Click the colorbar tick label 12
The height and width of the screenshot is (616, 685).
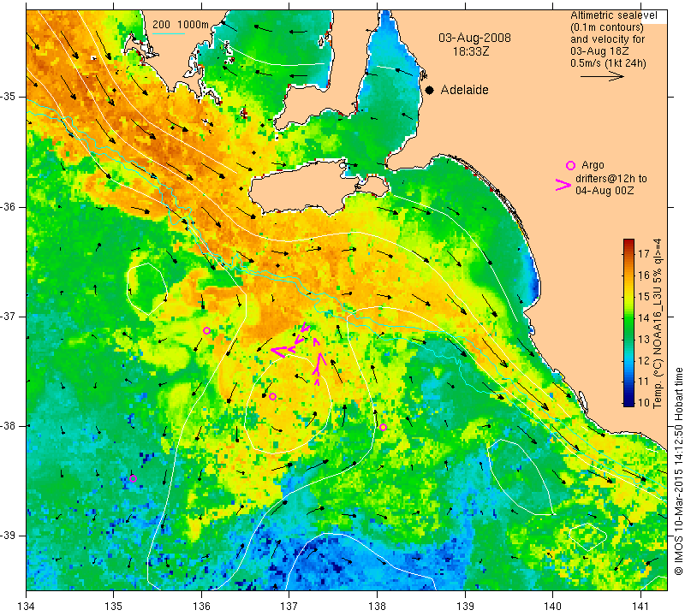click(644, 360)
